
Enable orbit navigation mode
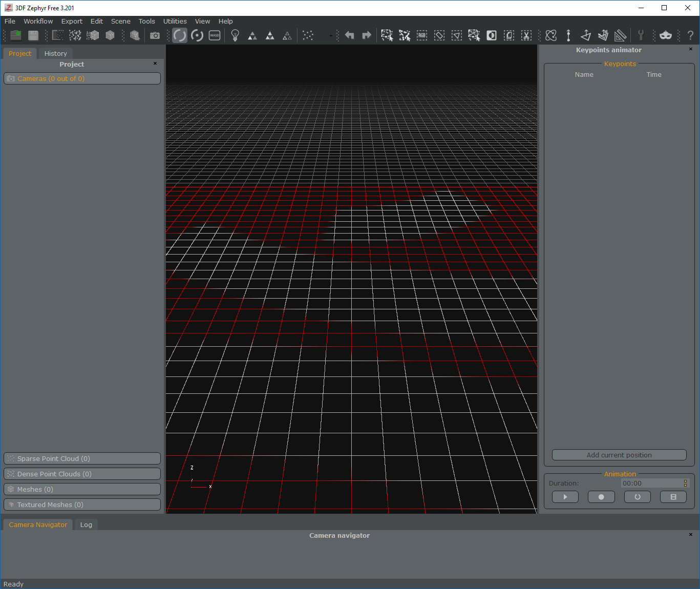click(x=179, y=35)
